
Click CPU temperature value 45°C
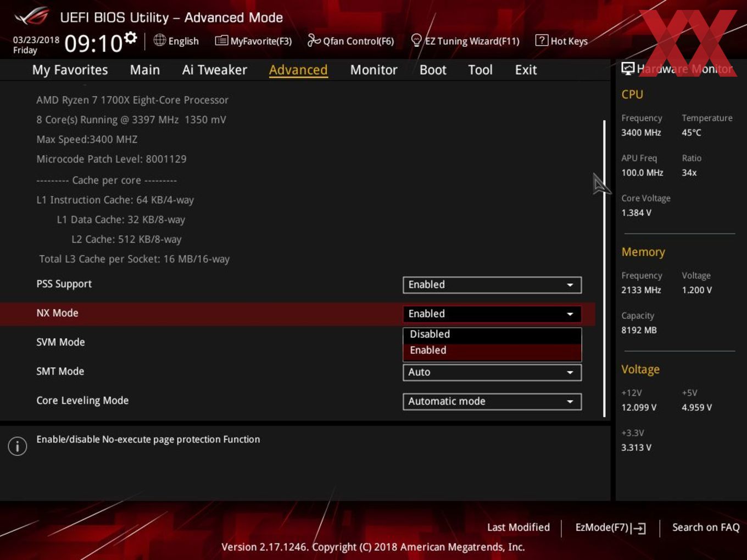(692, 132)
